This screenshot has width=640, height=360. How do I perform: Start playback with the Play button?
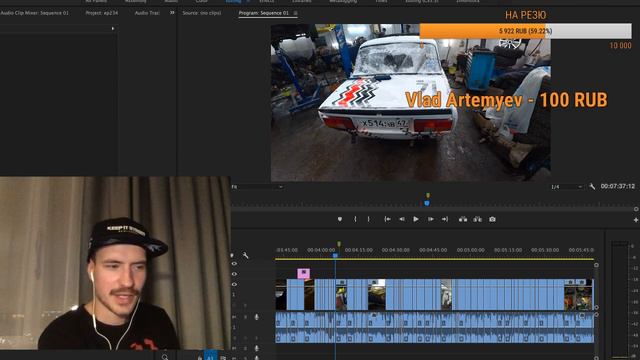pos(416,219)
